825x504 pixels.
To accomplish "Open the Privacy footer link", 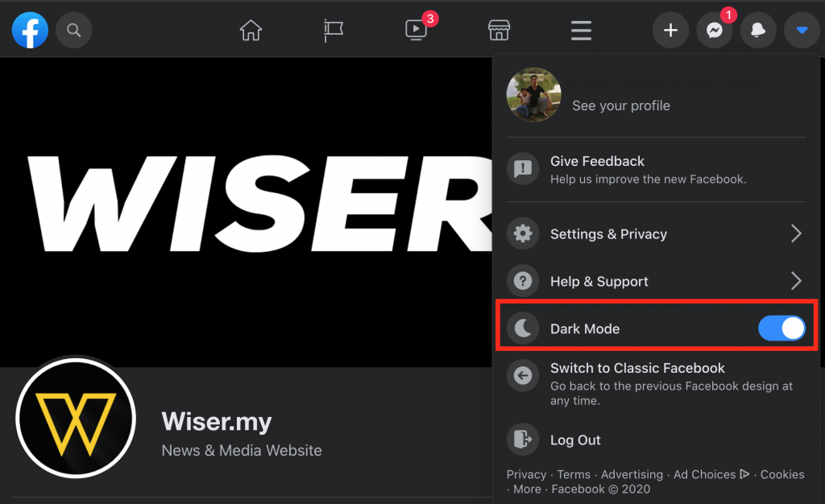I will pyautogui.click(x=526, y=474).
